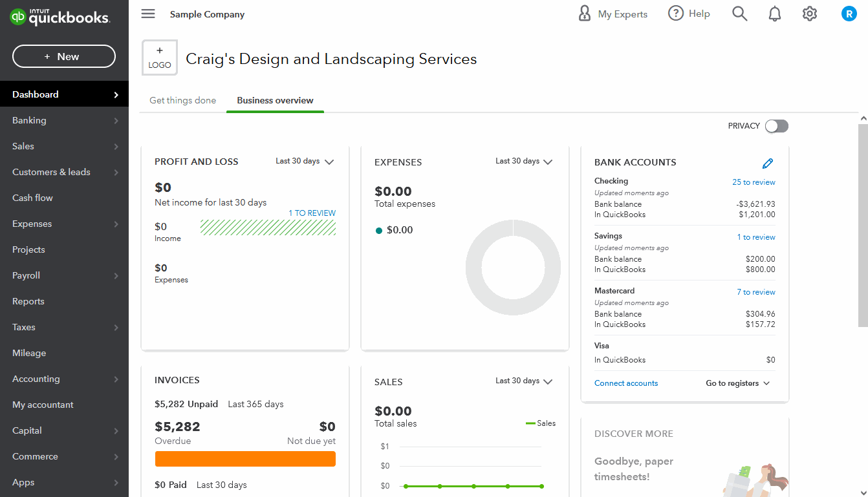Open the R user profile avatar
868x497 pixels.
[849, 14]
